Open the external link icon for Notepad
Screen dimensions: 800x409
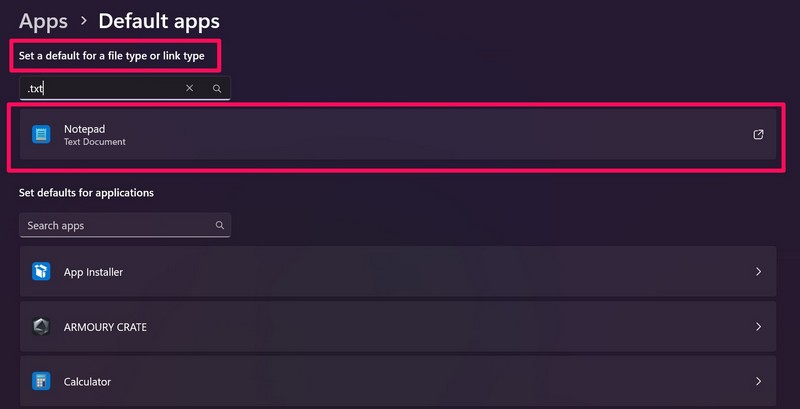pyautogui.click(x=758, y=135)
